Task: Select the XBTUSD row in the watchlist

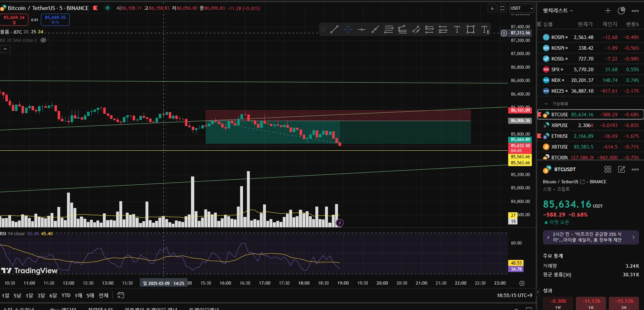Action: (591, 147)
